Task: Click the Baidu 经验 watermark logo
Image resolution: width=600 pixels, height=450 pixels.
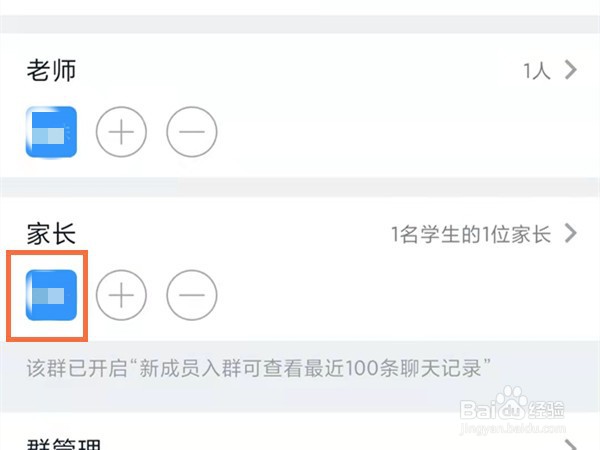Action: point(512,404)
